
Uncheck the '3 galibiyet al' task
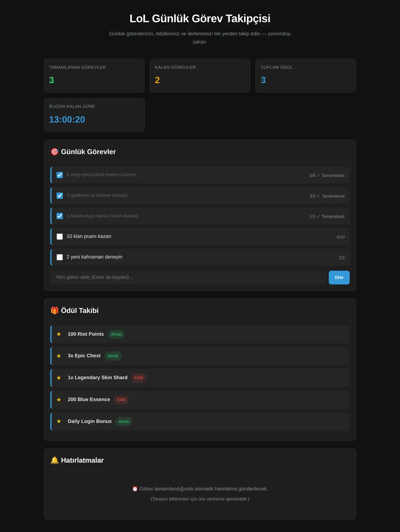[x=60, y=196]
